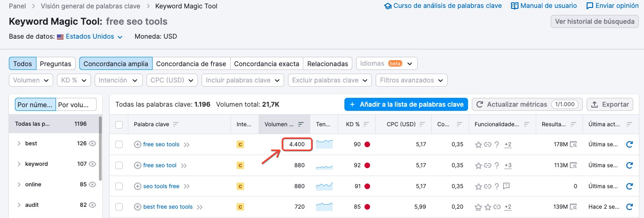644x218 pixels.
Task: Refresh metrics for 'seo tools free' row
Action: point(629,186)
